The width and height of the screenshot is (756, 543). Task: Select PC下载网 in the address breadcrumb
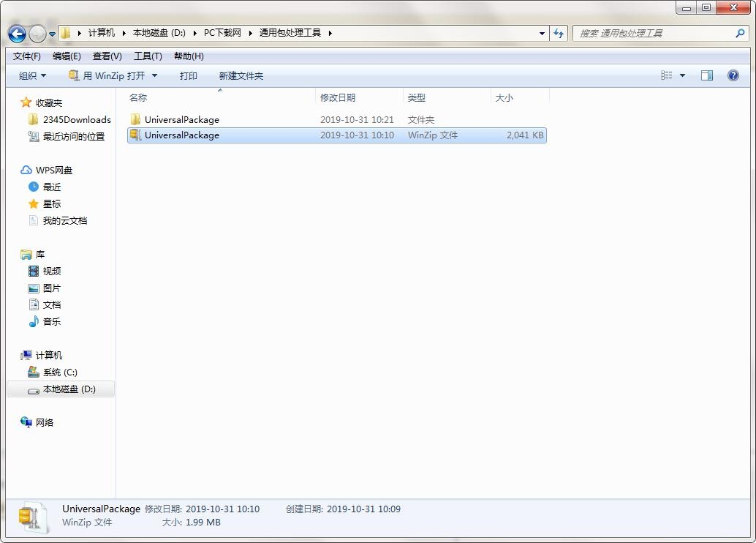(222, 33)
